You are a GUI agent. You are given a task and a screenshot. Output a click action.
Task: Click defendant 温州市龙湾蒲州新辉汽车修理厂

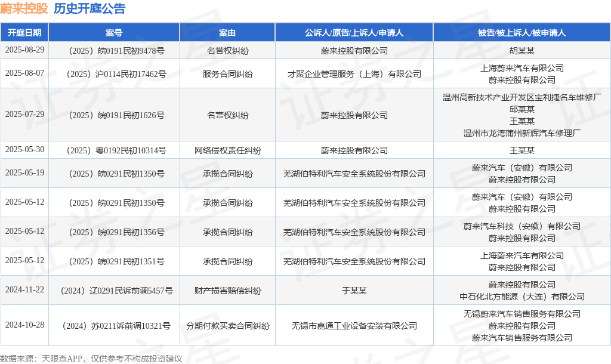click(521, 133)
